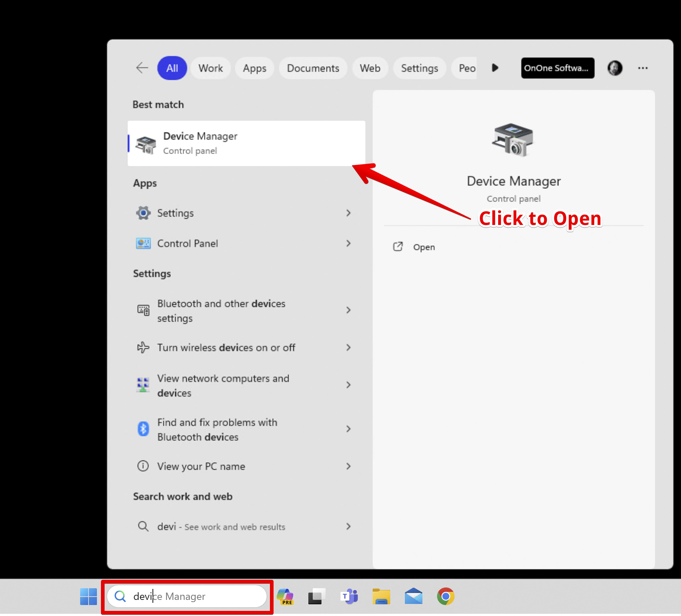Launch Google Chrome from taskbar
681x616 pixels.
(446, 596)
